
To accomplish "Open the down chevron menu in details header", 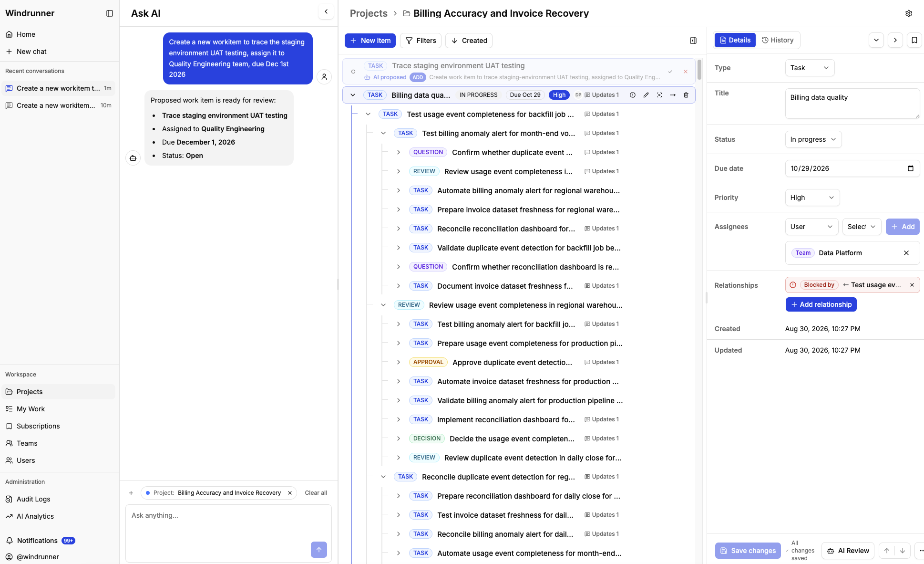I will [876, 40].
